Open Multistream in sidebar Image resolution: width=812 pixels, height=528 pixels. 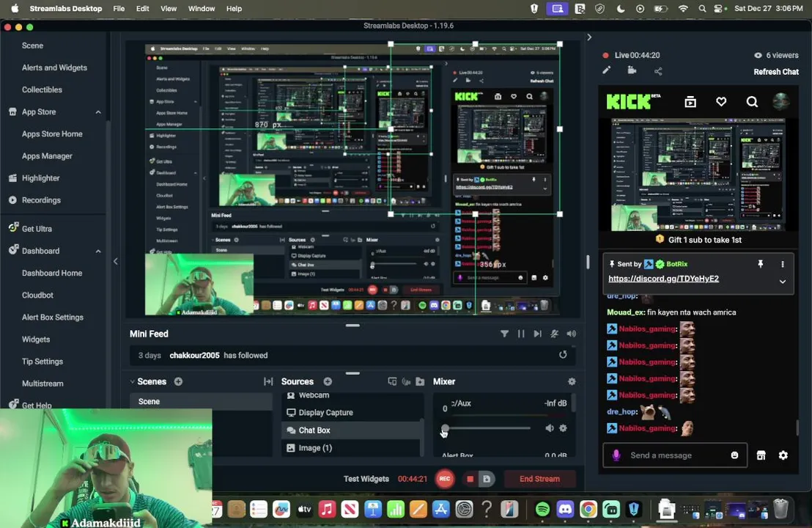point(43,384)
